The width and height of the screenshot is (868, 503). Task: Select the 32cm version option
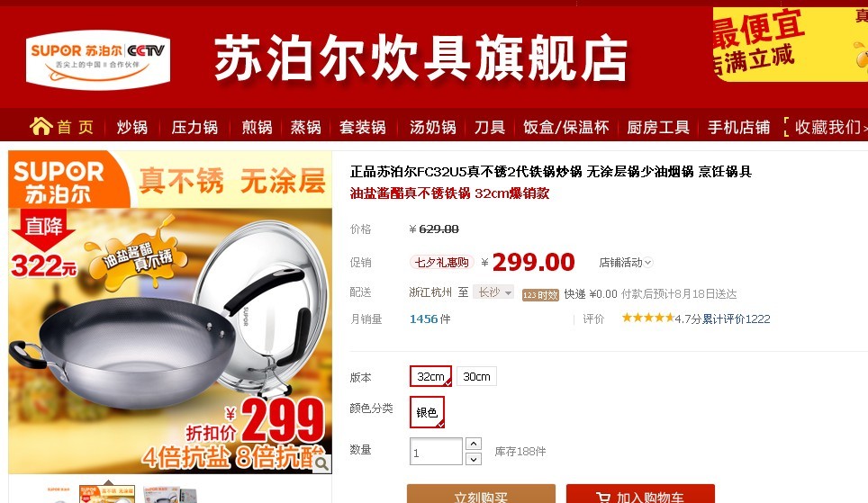[430, 376]
